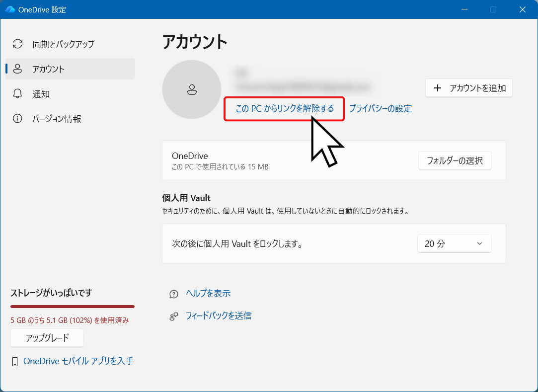Image resolution: width=538 pixels, height=392 pixels.
Task: Click the person icon beside アカウント
Action: point(17,69)
